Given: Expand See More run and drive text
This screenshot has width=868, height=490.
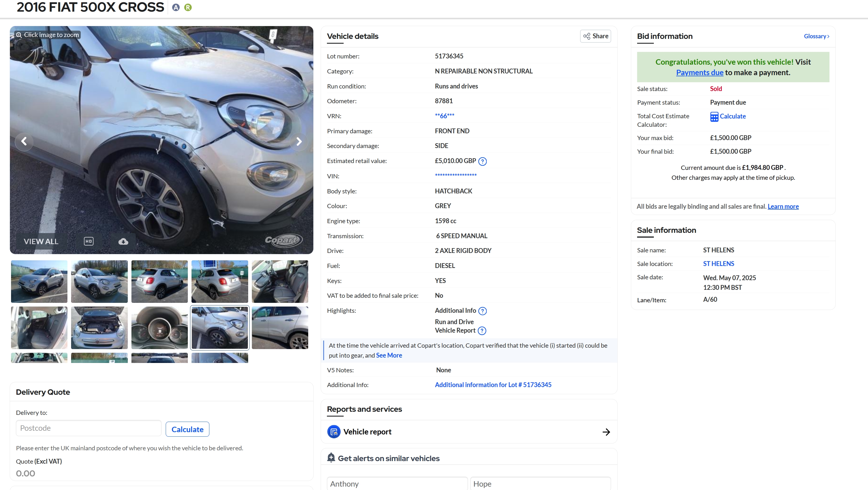Looking at the screenshot, I should [389, 355].
